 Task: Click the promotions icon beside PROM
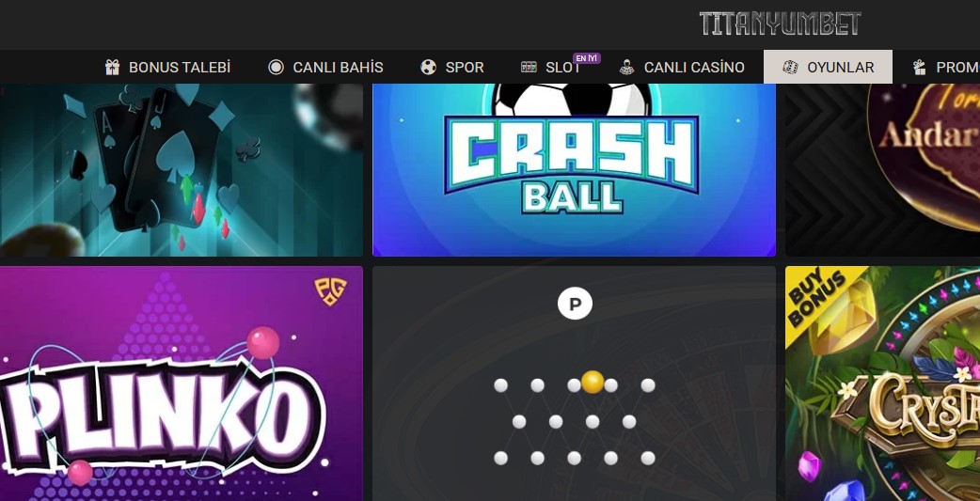[x=920, y=68]
